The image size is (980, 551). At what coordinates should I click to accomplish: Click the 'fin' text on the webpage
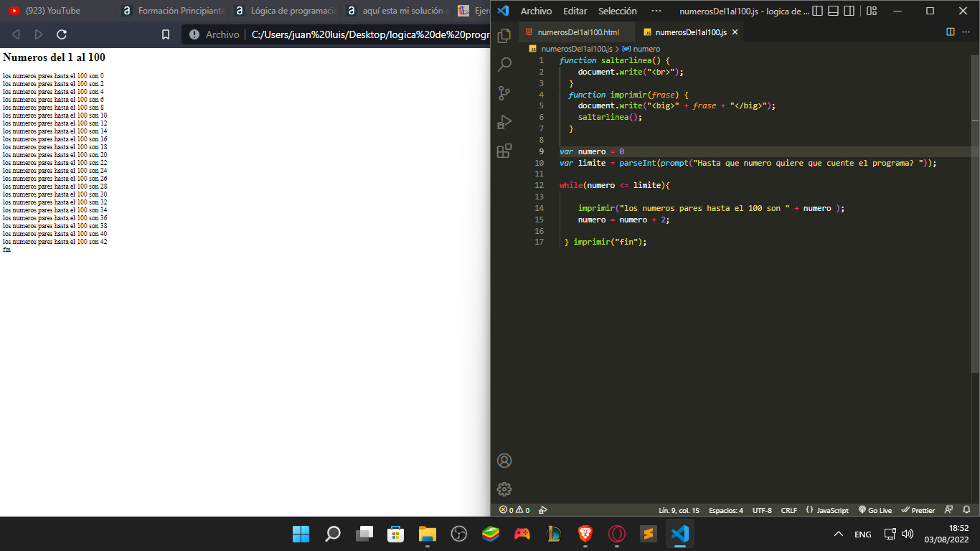[6, 250]
